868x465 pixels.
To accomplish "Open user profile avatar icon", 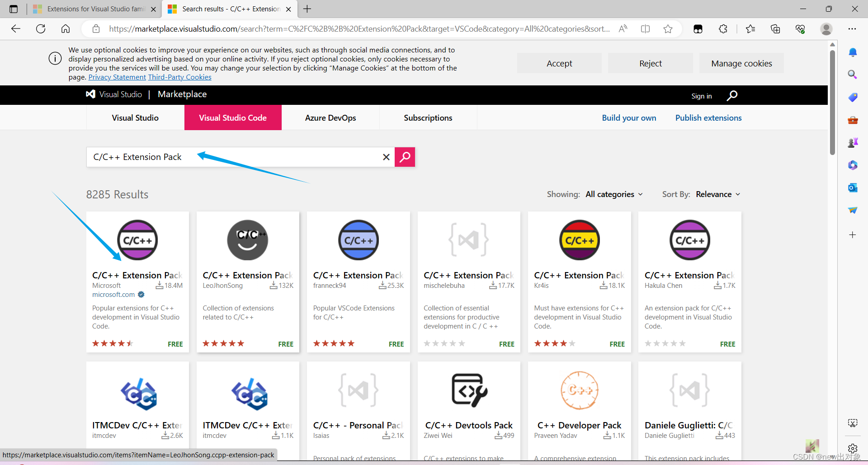I will pyautogui.click(x=826, y=29).
